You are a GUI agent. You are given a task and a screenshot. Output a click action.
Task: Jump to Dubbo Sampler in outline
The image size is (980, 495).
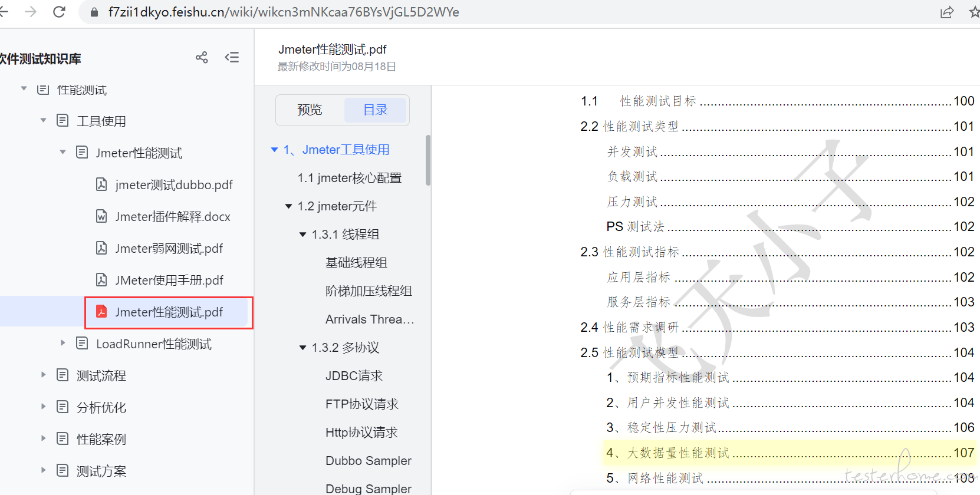[x=369, y=461]
